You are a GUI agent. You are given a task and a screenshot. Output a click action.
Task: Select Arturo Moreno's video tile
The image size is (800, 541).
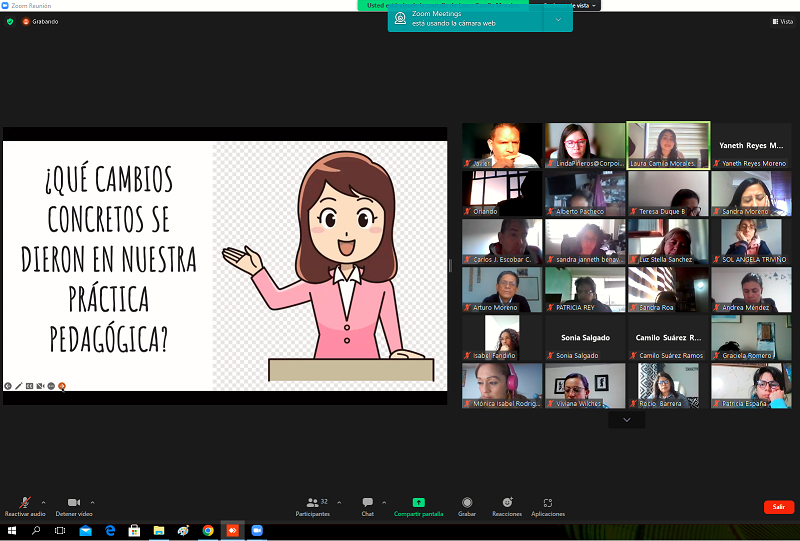(x=502, y=289)
